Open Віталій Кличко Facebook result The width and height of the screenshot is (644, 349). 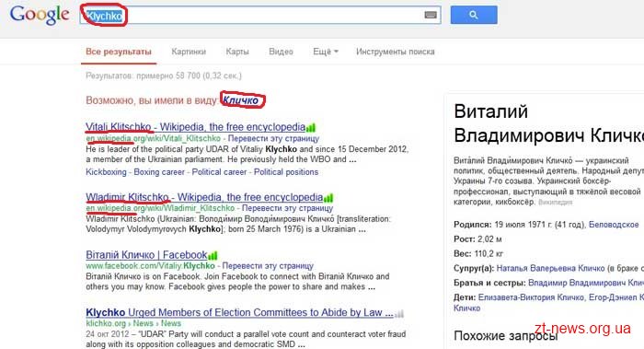146,255
